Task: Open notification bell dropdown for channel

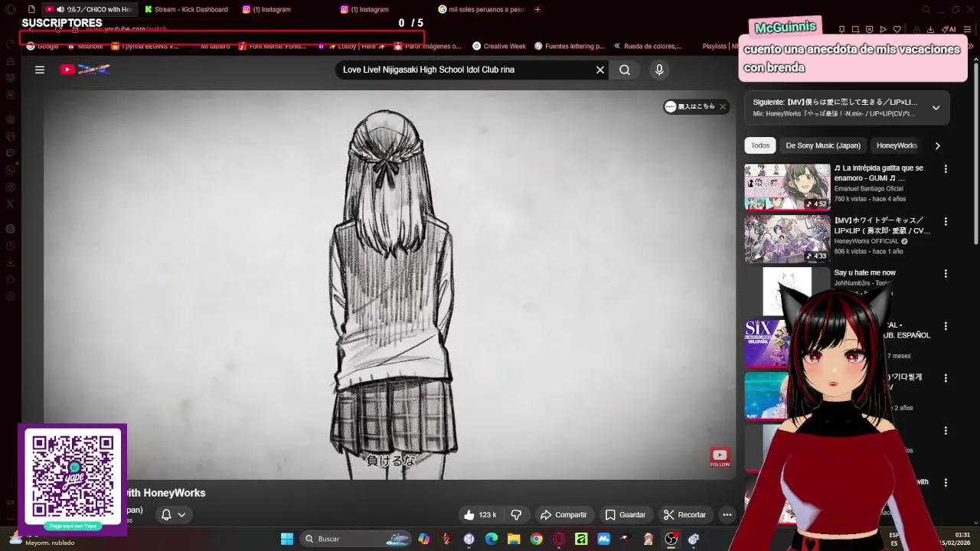Action: pos(173,515)
